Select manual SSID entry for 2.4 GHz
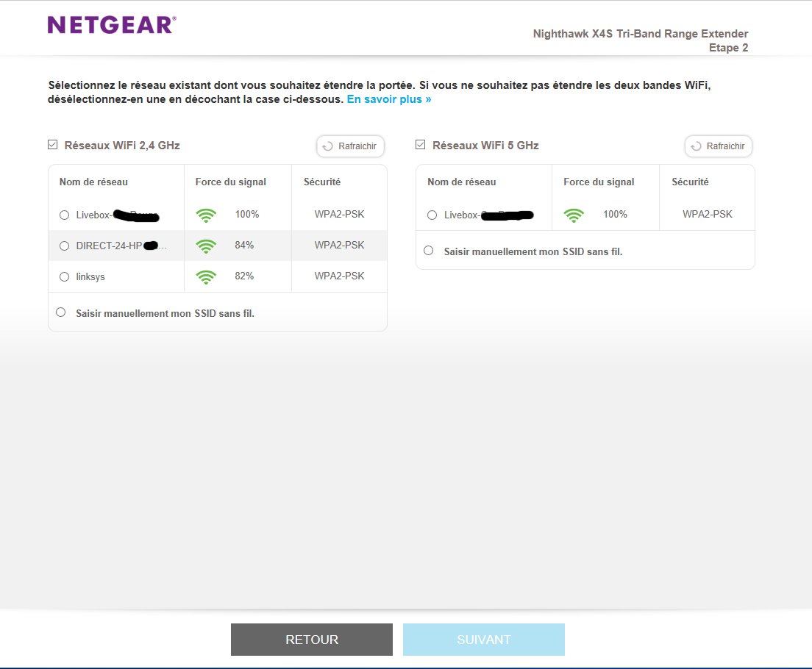812x669 pixels. (x=60, y=312)
